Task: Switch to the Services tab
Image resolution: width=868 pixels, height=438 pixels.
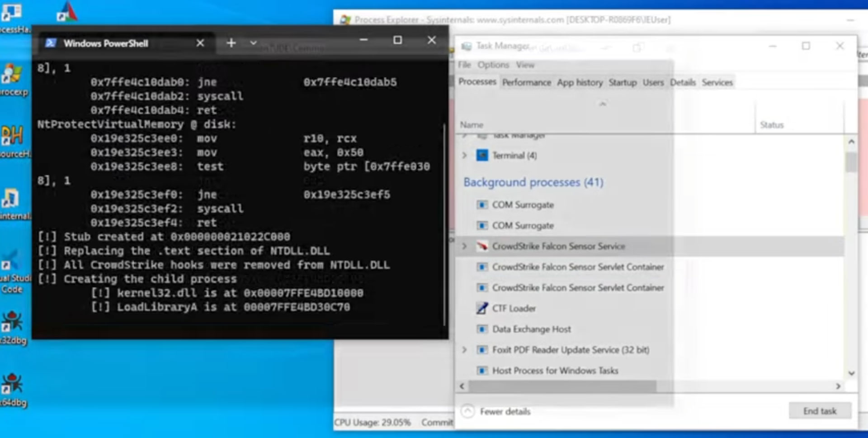Action: tap(717, 82)
